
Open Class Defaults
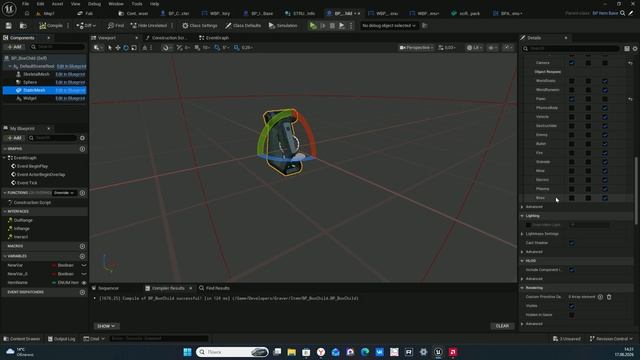click(243, 25)
